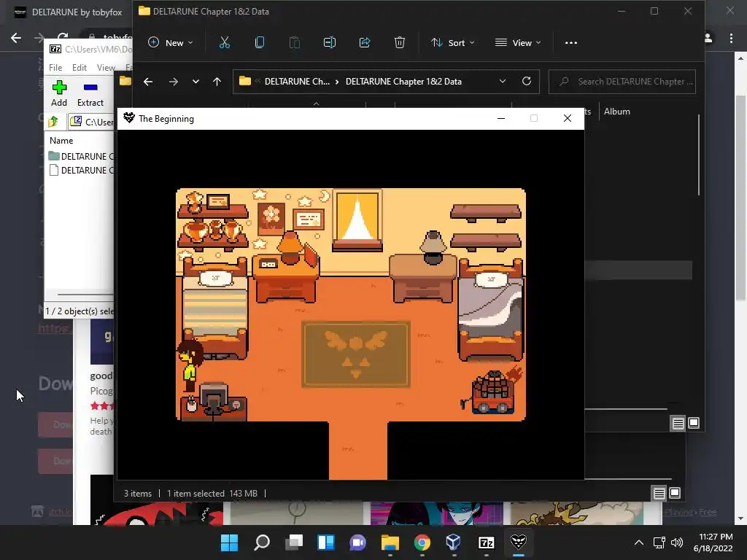The width and height of the screenshot is (747, 560).
Task: Click 7-Zip up-one-level folder icon
Action: (53, 122)
